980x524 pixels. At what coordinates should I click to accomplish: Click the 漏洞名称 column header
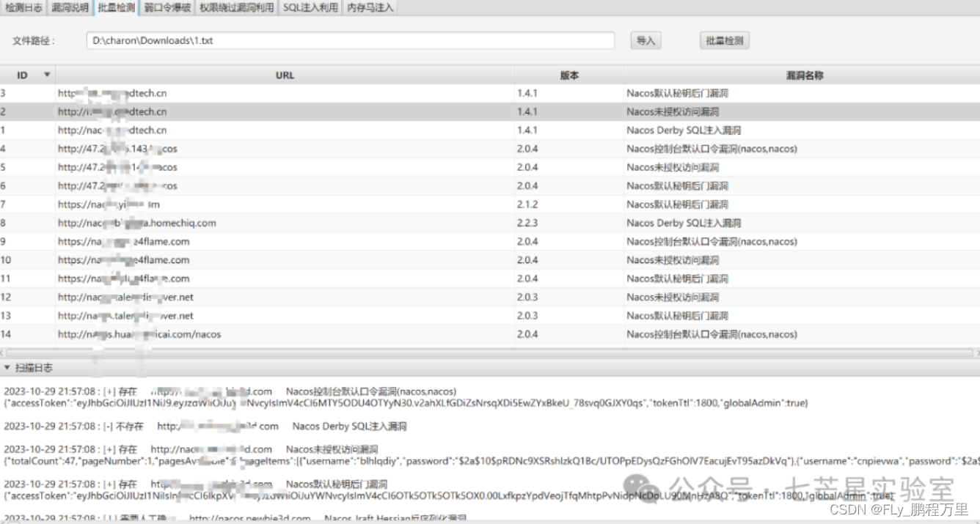click(x=803, y=75)
